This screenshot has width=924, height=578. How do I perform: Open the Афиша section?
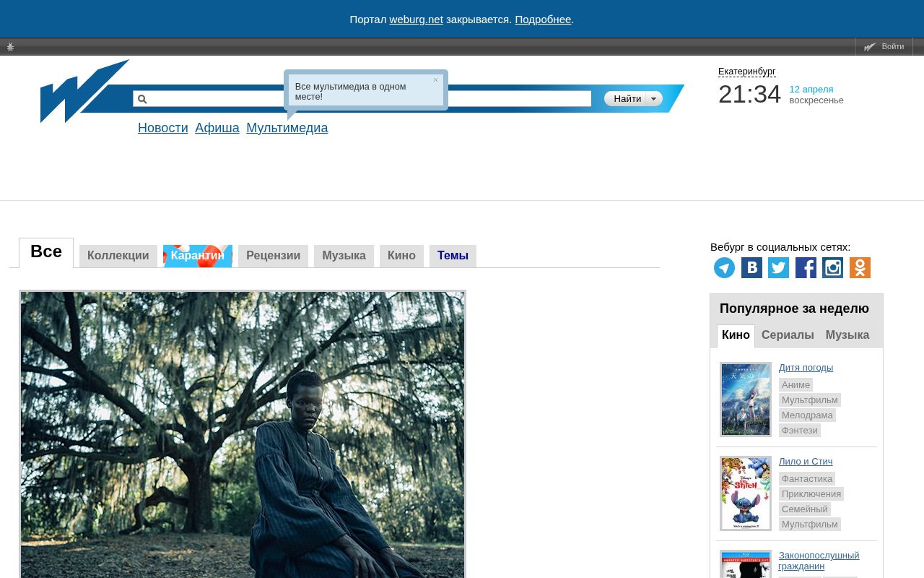[217, 128]
